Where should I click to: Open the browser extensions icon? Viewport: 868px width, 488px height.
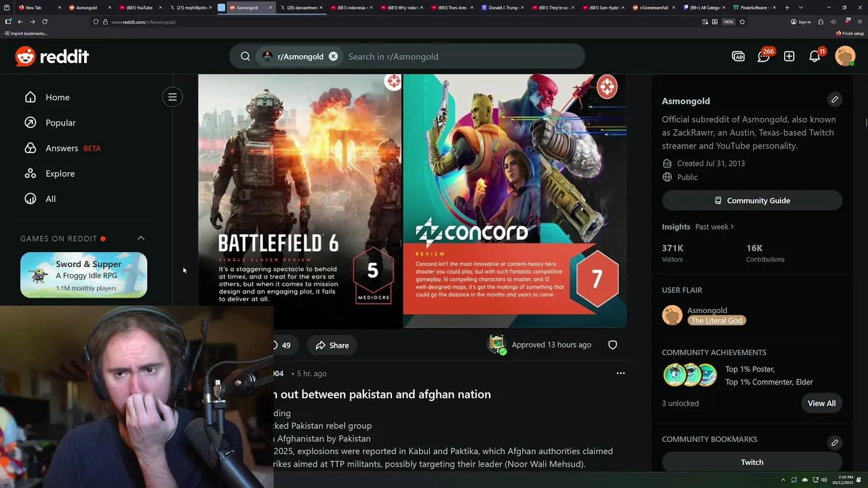pos(821,22)
